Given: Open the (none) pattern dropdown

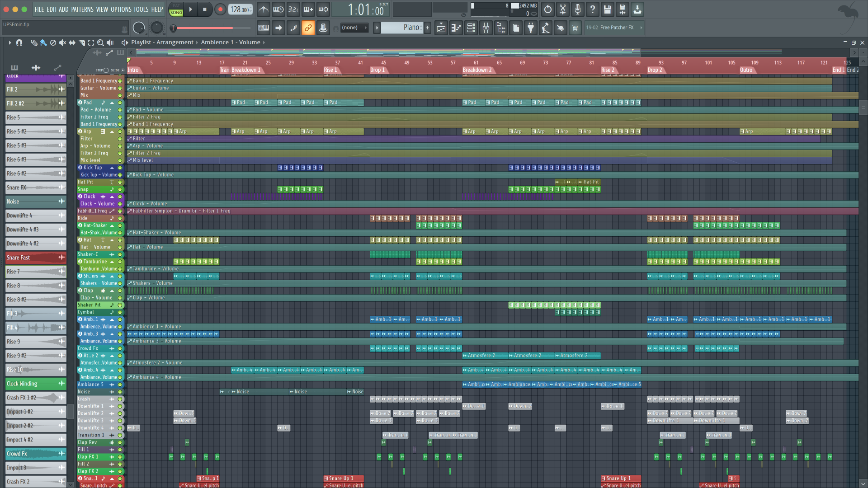Looking at the screenshot, I should click(354, 28).
